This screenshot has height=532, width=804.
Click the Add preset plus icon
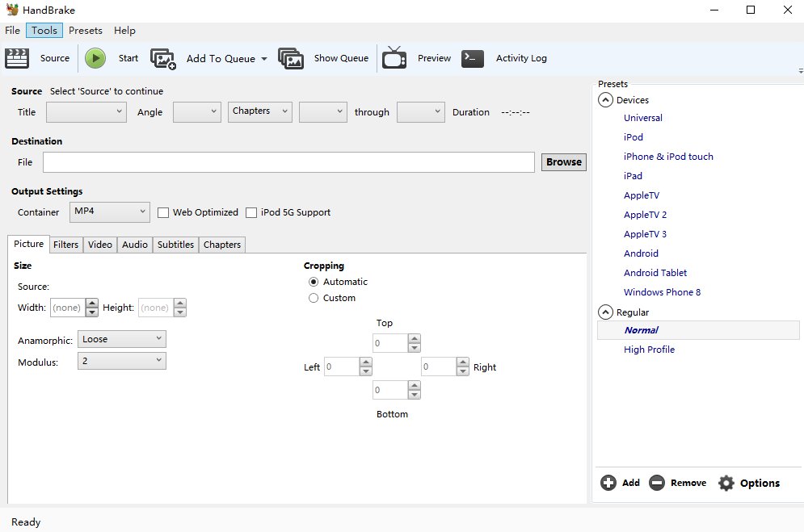pos(608,483)
